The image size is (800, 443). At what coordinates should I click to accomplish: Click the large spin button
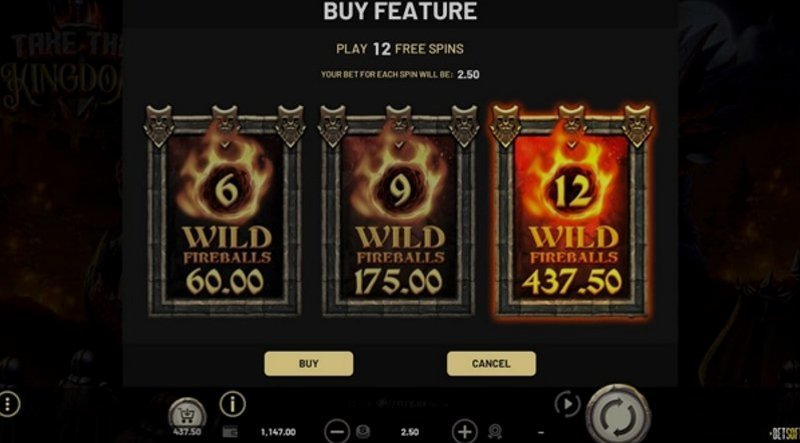coord(618,414)
